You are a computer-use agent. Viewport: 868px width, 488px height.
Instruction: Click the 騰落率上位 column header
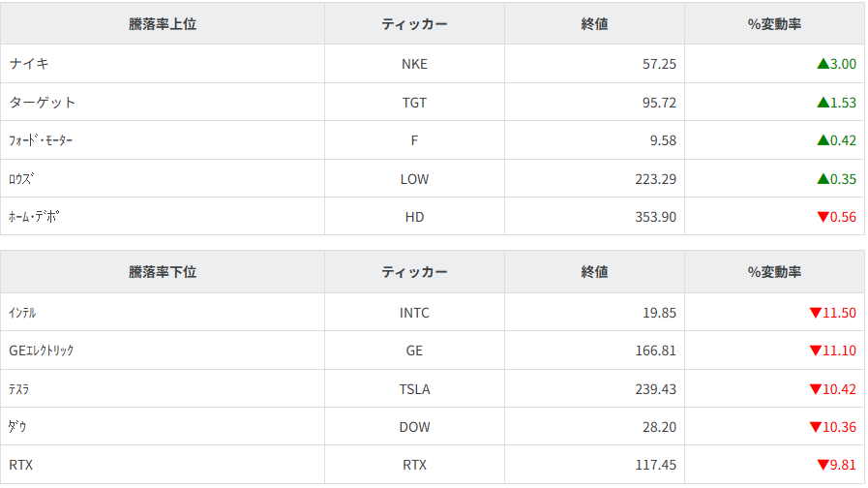click(x=163, y=24)
